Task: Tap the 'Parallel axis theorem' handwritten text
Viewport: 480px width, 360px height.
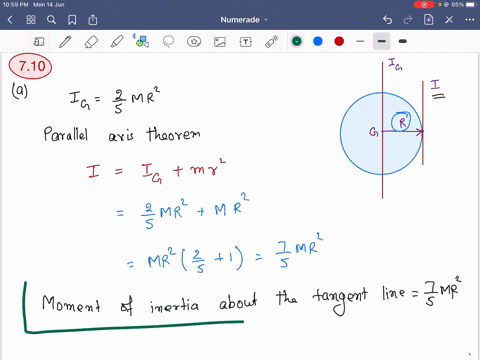Action: coord(122,134)
